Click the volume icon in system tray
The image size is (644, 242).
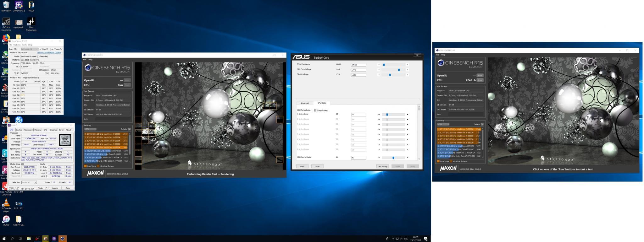401,239
